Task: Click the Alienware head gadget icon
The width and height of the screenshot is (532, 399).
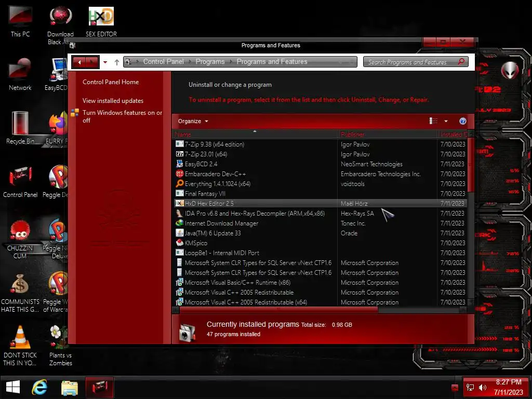Action: pos(510,70)
